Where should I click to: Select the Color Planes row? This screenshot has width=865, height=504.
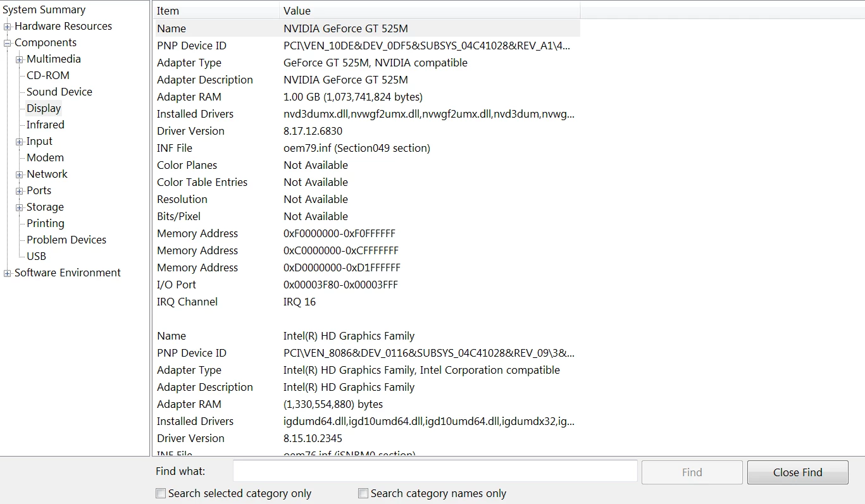(367, 165)
